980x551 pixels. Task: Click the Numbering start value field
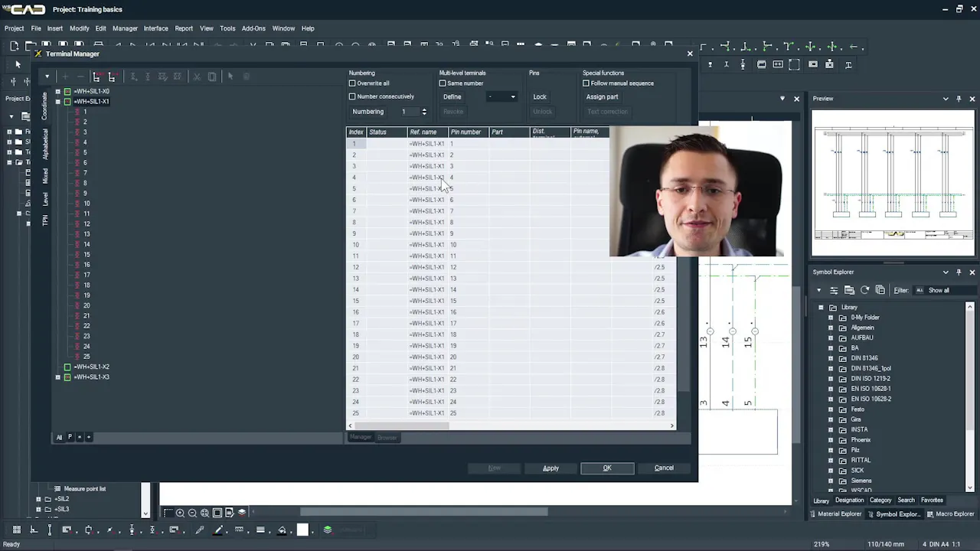pos(410,112)
